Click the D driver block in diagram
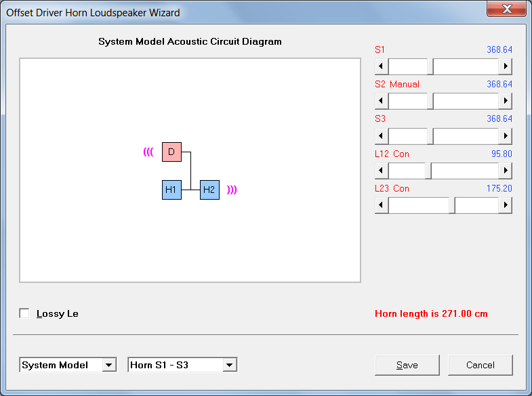The height and width of the screenshot is (396, 532). 171,152
